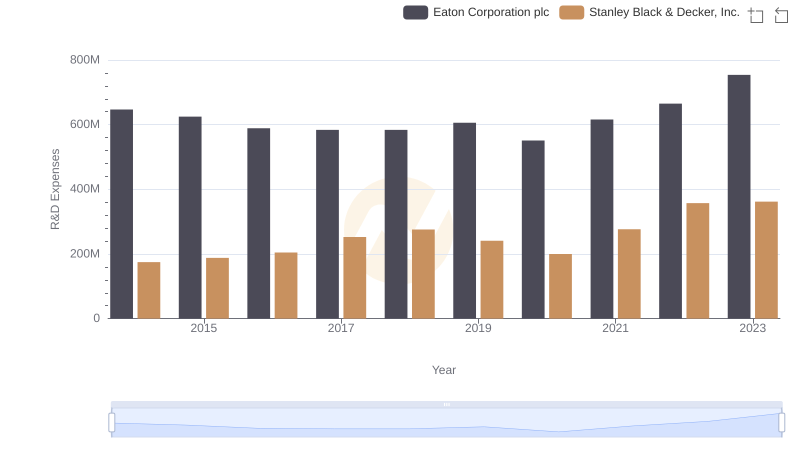Select the Stanley Black & Decker bar for 2018

coord(423,274)
